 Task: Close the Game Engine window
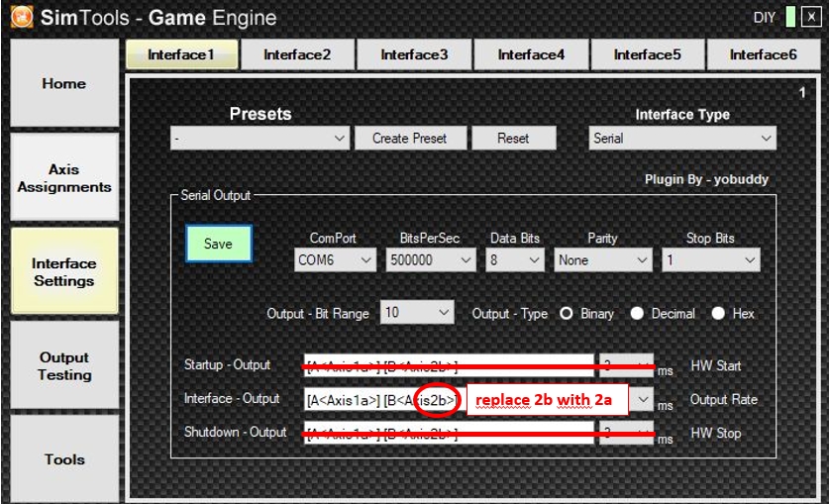coord(811,17)
